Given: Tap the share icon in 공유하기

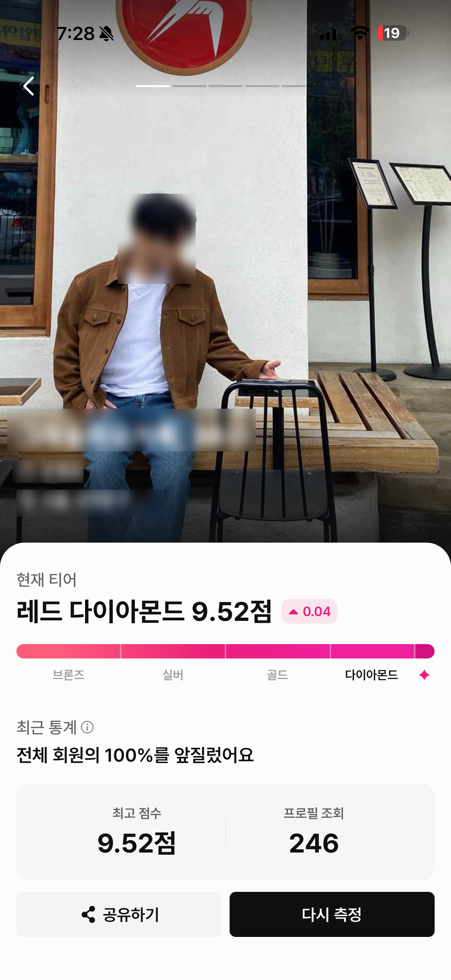Looking at the screenshot, I should tap(88, 914).
